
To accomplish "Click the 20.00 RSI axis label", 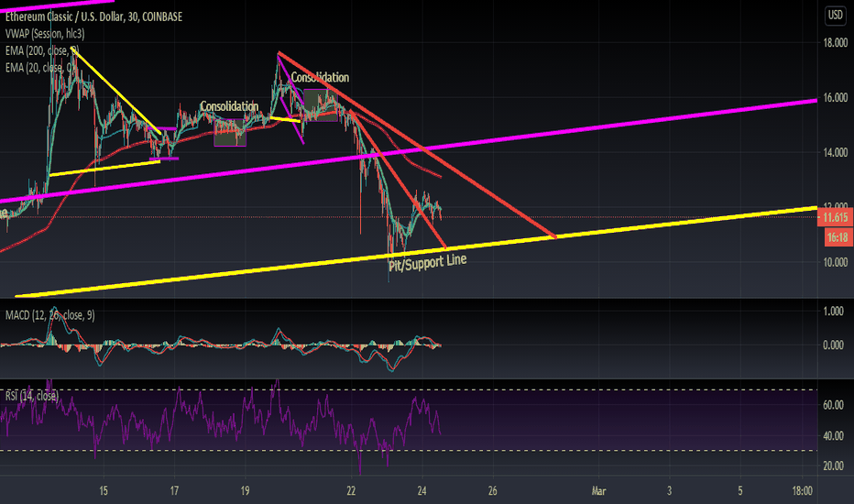I will coord(833,466).
